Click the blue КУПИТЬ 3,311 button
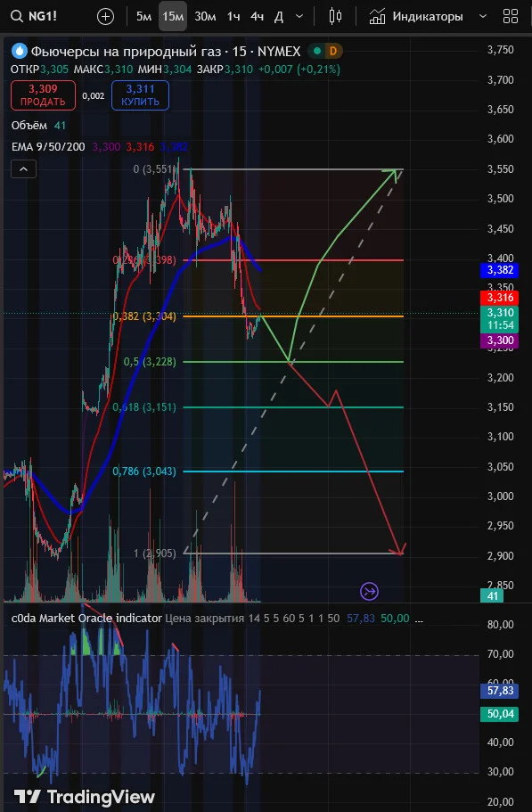The height and width of the screenshot is (812, 532). (140, 95)
